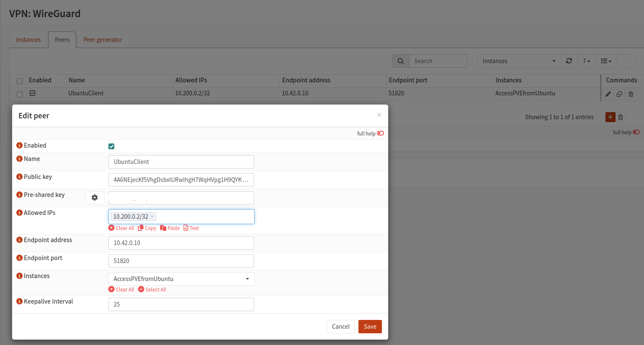Open the AccessPVEfromUbuntu instances dropdown
Image resolution: width=644 pixels, height=345 pixels.
point(181,279)
